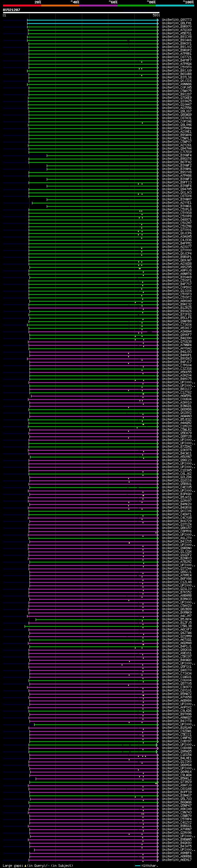The image size is (197, 868).
Task: Select hit label UniRef100_B5JNY4
Action: [177, 619]
